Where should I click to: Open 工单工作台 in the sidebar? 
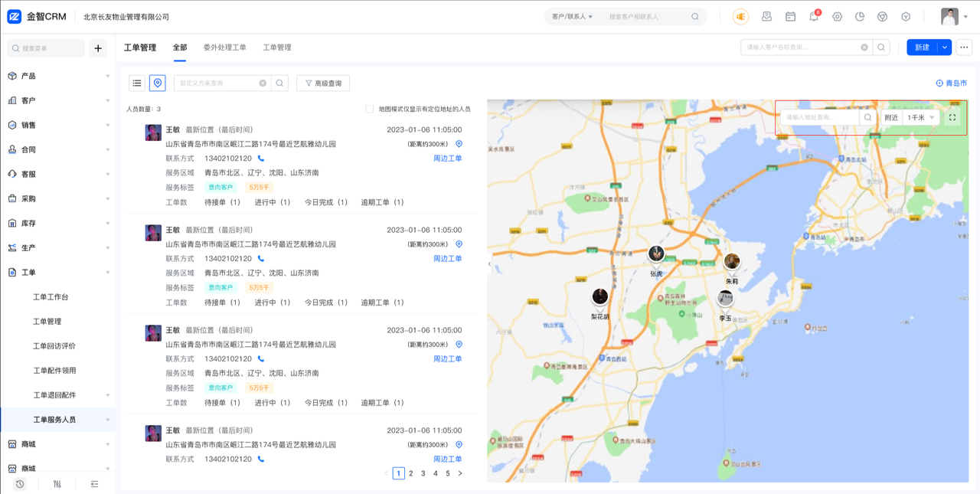(51, 297)
